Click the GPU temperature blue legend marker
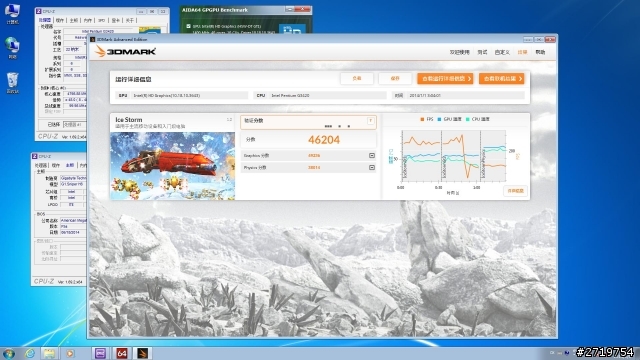The height and width of the screenshot is (360, 640). (439, 119)
